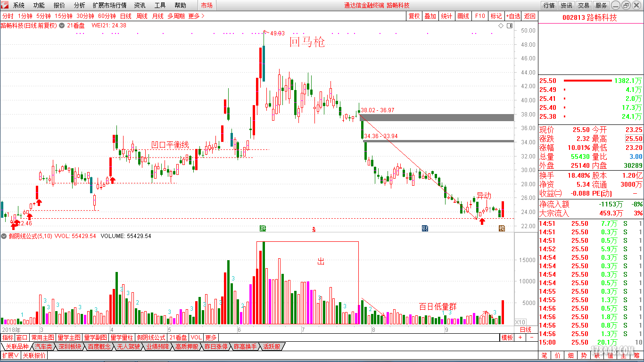Select the 百度概念 sector tab
644x362 pixels.
[99, 346]
